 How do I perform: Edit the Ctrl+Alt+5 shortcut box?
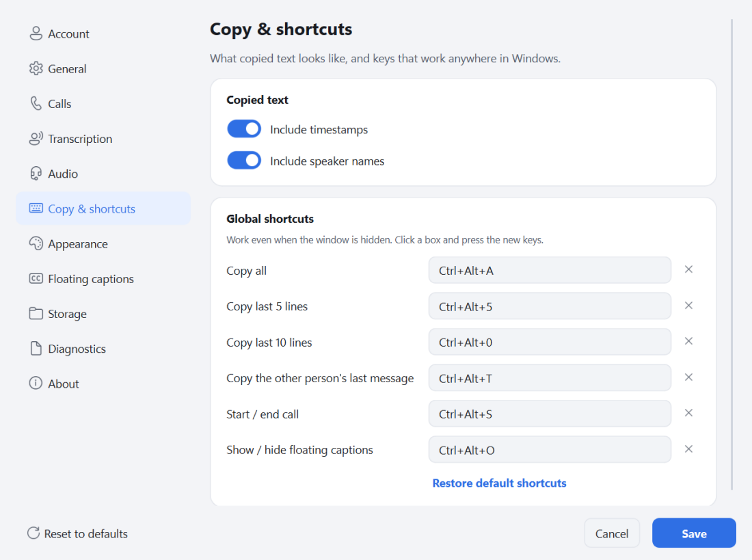coord(550,306)
